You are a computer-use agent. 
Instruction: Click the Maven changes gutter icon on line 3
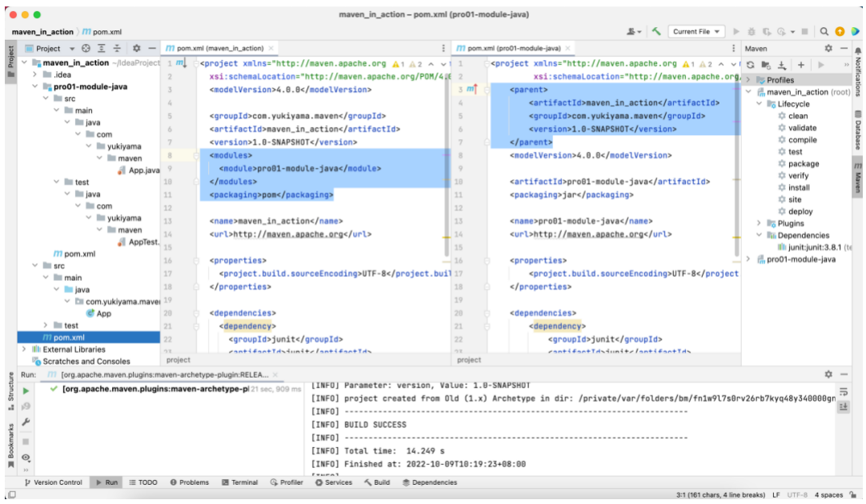coord(471,90)
